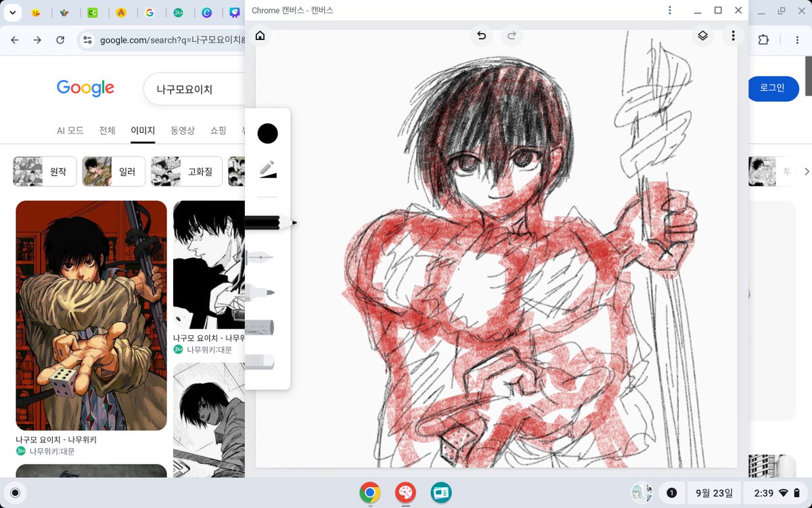Open the Canvas palette app on the shelf
The height and width of the screenshot is (508, 812).
click(x=405, y=492)
